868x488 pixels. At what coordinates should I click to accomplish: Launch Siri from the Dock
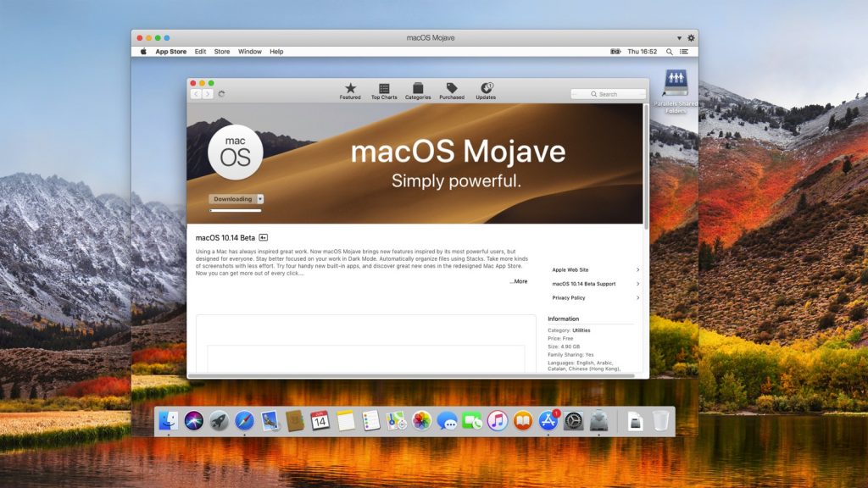coord(194,421)
